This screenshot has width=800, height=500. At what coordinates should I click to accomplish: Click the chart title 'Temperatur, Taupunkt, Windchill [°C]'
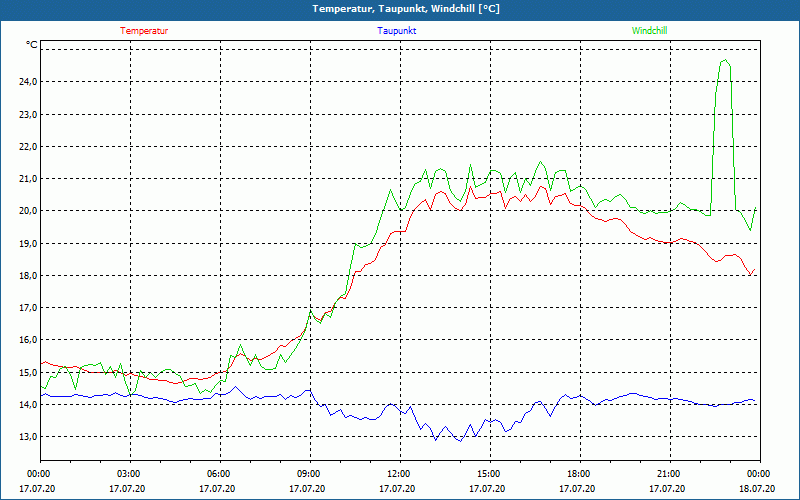coord(406,9)
